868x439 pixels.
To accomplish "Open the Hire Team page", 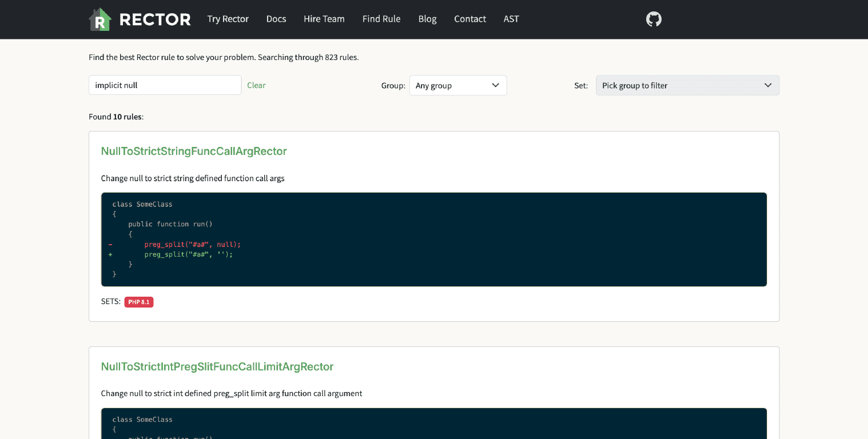I will (324, 19).
